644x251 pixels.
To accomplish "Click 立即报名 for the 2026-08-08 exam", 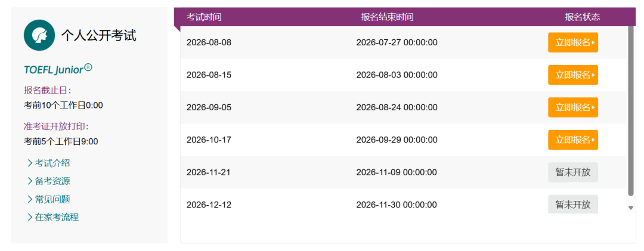I will tap(573, 42).
